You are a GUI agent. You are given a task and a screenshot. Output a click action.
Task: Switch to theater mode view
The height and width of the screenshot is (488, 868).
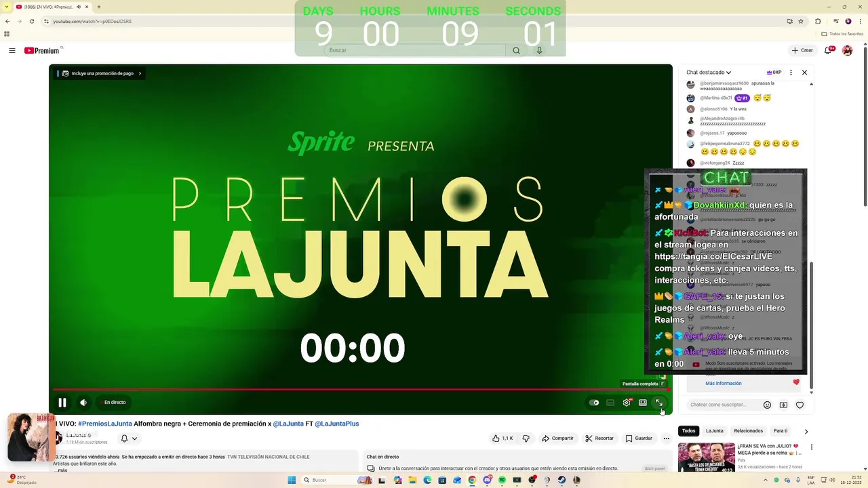(643, 403)
